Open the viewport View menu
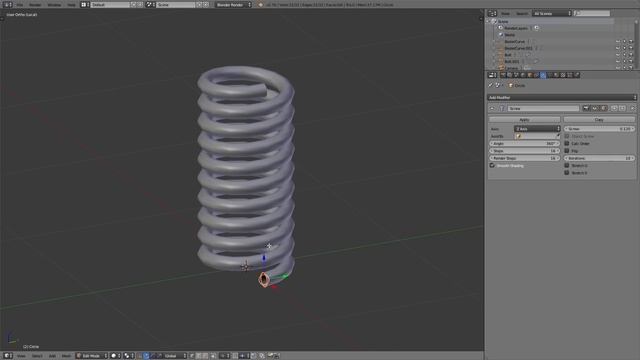The height and width of the screenshot is (360, 640). pyautogui.click(x=21, y=356)
